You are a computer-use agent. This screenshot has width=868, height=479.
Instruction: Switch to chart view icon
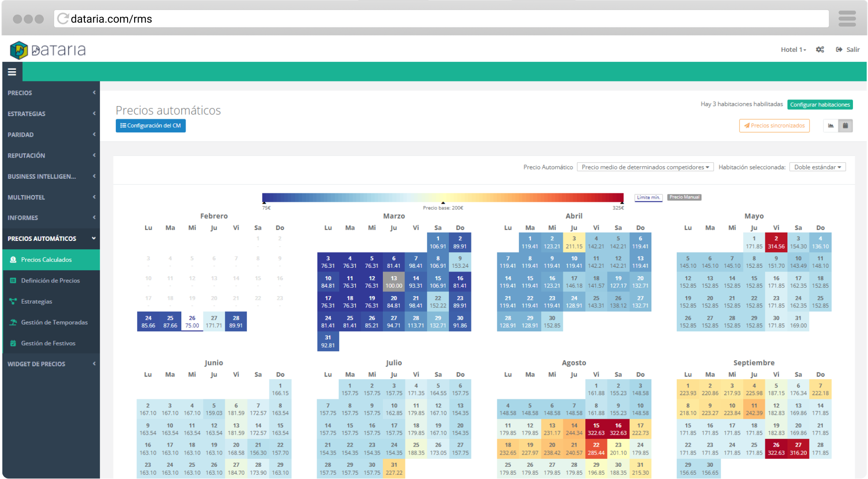831,125
